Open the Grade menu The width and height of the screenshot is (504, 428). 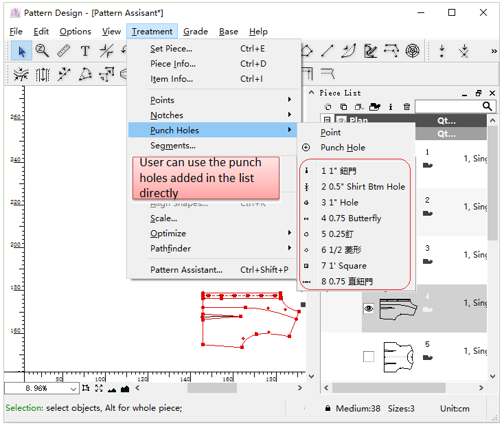point(195,32)
